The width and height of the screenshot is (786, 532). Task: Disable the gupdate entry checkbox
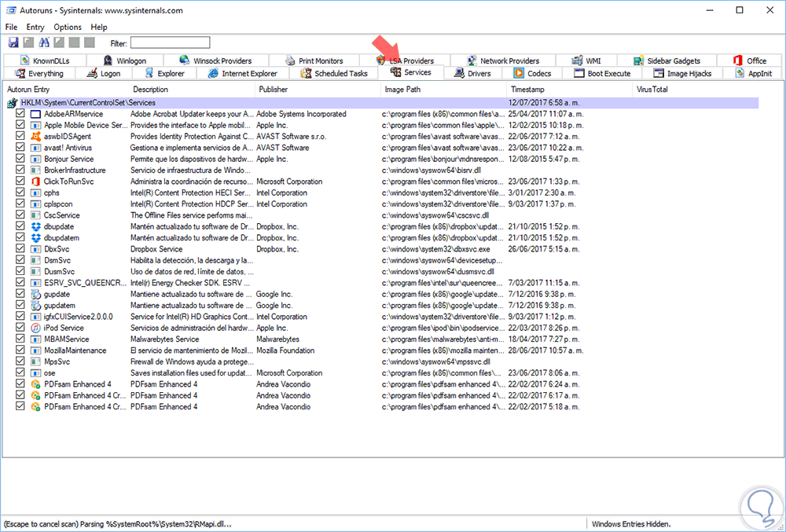coord(20,294)
